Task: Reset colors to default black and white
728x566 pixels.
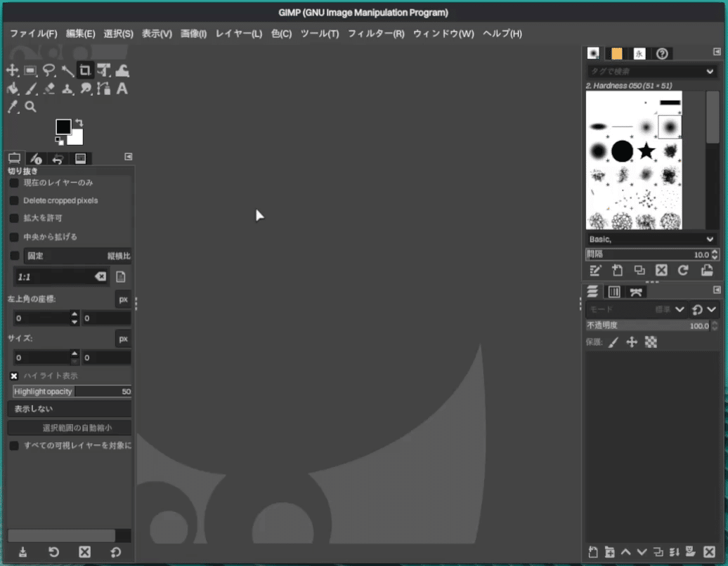Action: tap(59, 141)
